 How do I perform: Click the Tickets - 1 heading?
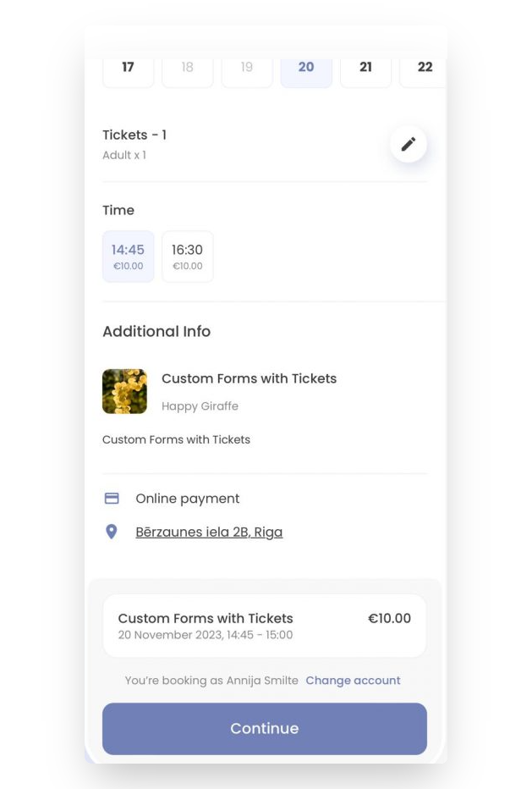[134, 135]
